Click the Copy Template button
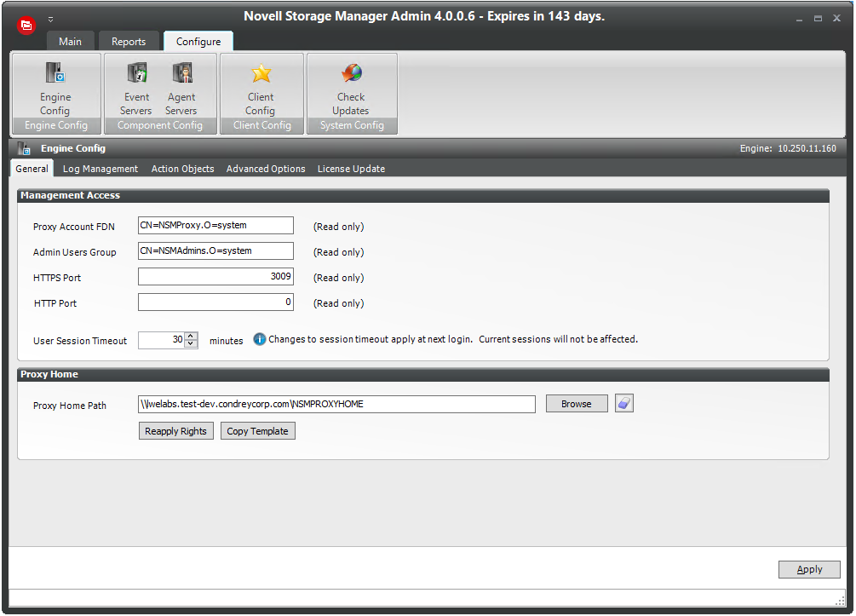 258,431
